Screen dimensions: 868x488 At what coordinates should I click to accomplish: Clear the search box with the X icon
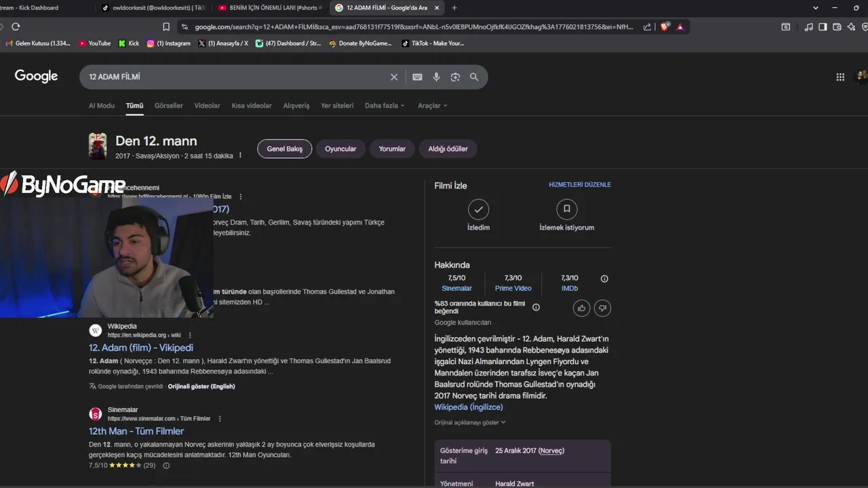394,77
